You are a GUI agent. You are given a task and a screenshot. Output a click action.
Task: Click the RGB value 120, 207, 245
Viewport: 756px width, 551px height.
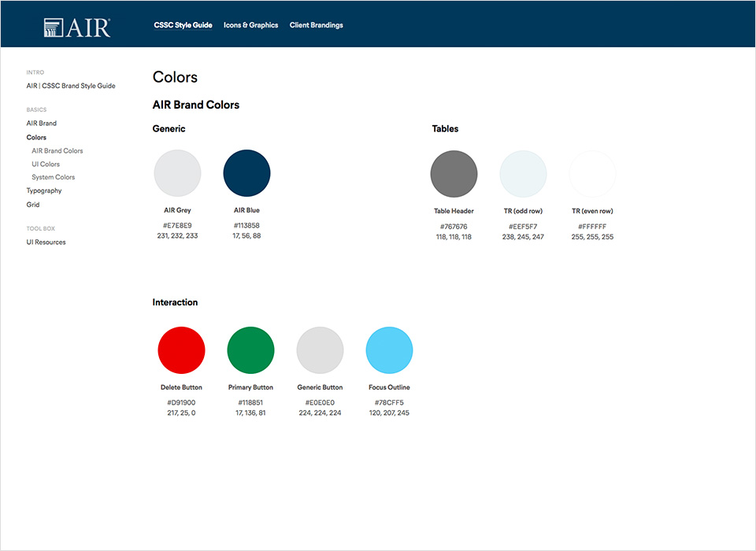[390, 413]
